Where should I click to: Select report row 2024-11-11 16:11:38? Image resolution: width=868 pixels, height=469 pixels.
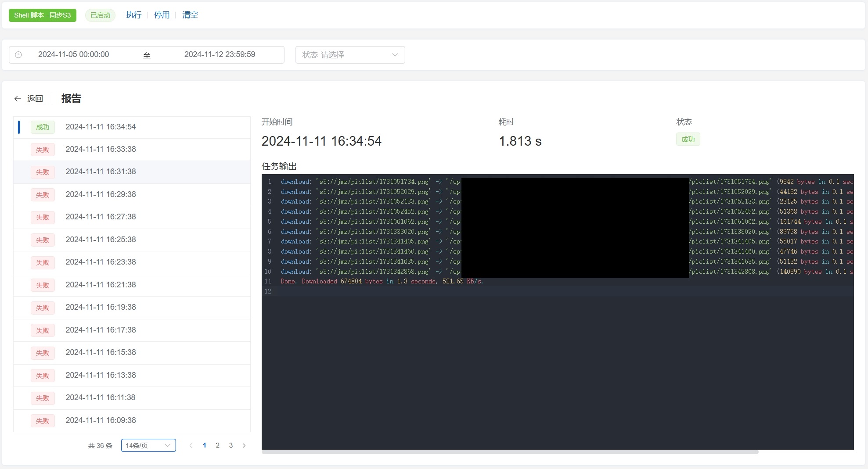pos(132,398)
